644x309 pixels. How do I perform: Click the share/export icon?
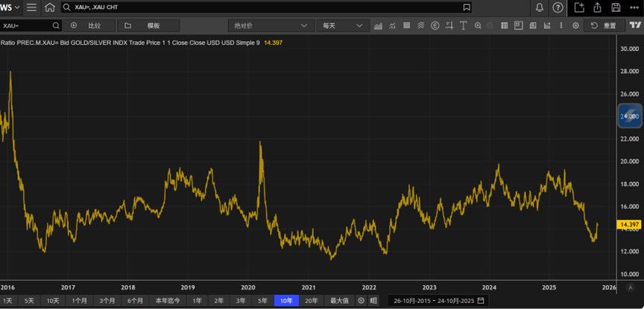(598, 7)
